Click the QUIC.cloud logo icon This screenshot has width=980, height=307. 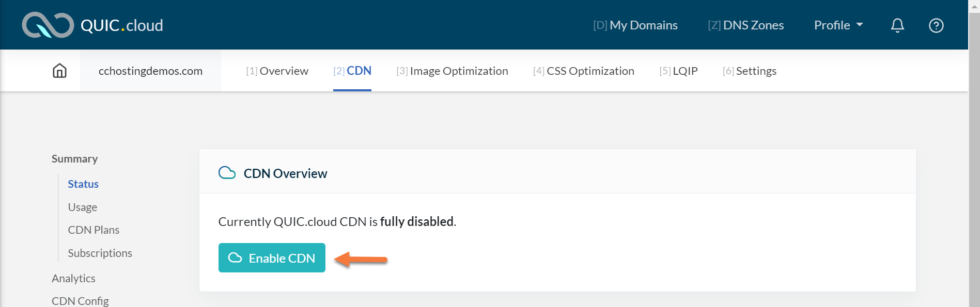[48, 25]
